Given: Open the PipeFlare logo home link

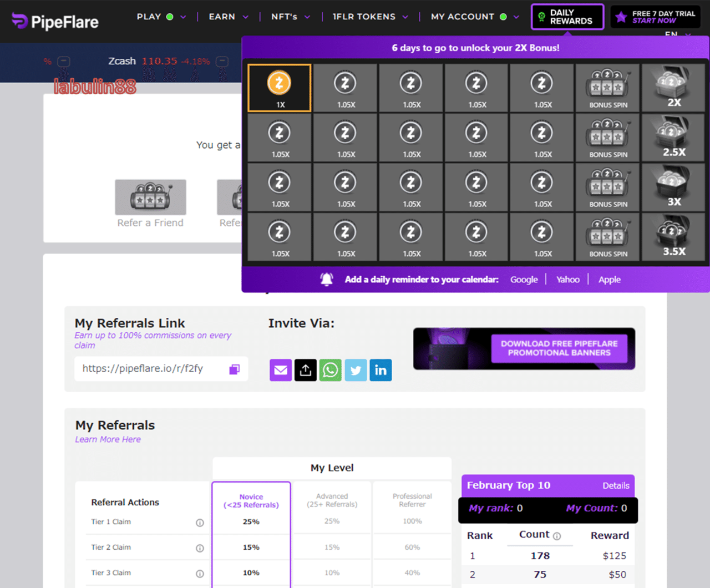Looking at the screenshot, I should pos(55,21).
